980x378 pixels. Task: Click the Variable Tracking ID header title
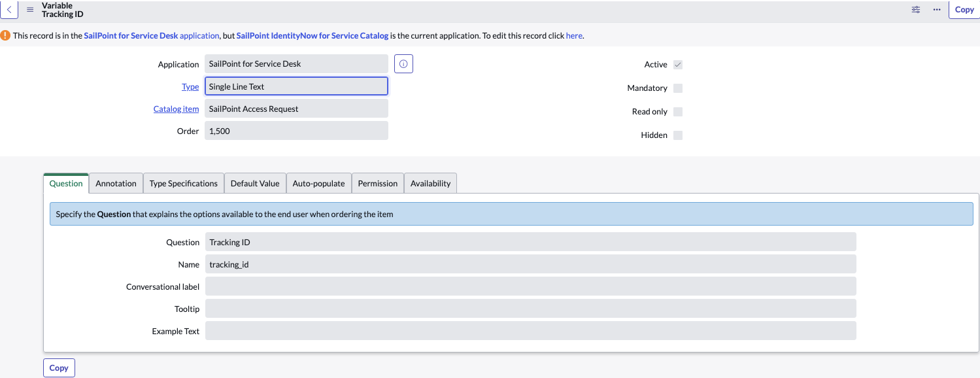tap(62, 10)
